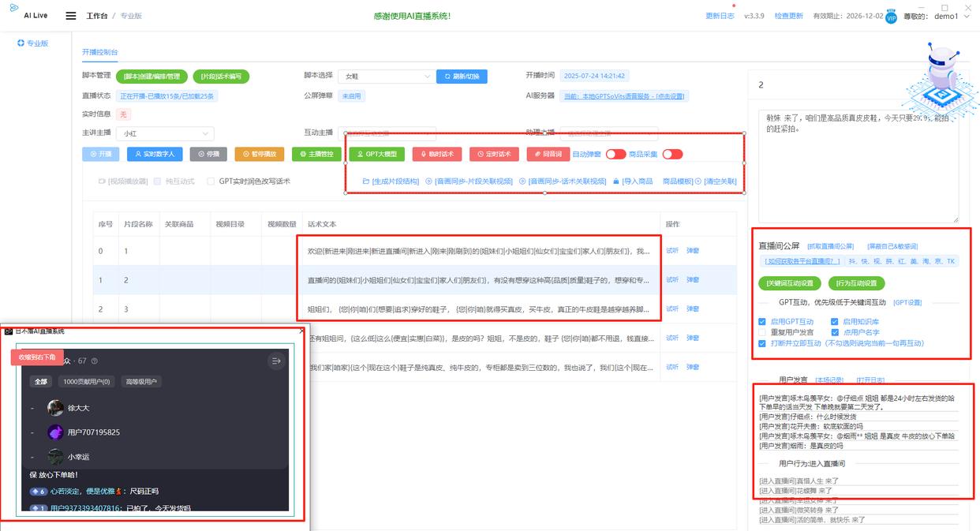980x531 pixels.
Task: Click the 定时话术 clock button
Action: [494, 154]
